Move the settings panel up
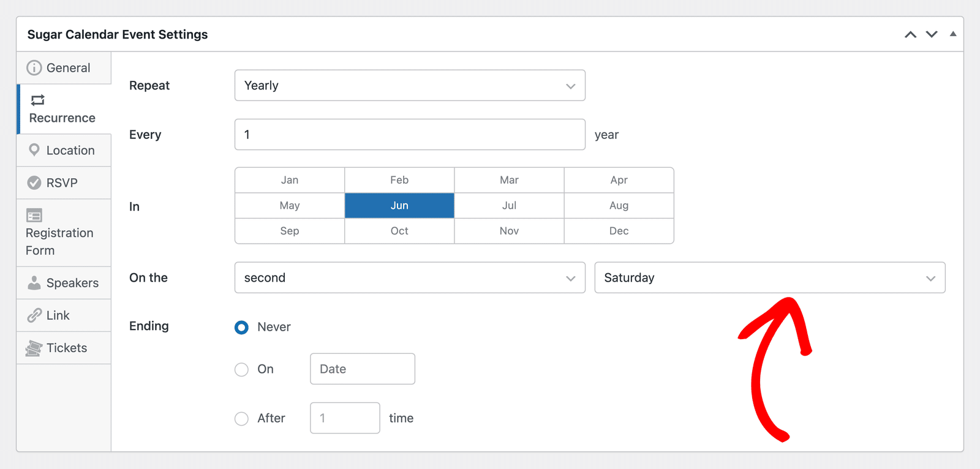This screenshot has height=469, width=980. pos(911,34)
